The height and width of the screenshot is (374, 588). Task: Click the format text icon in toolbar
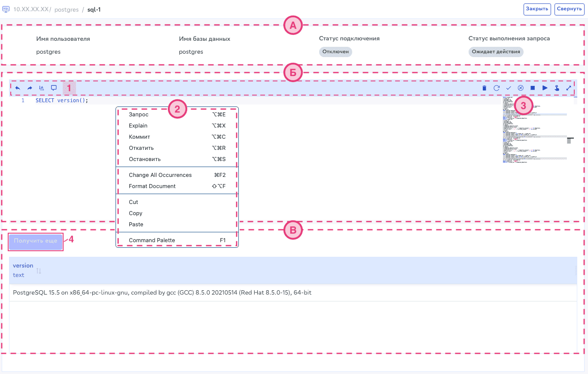click(42, 88)
